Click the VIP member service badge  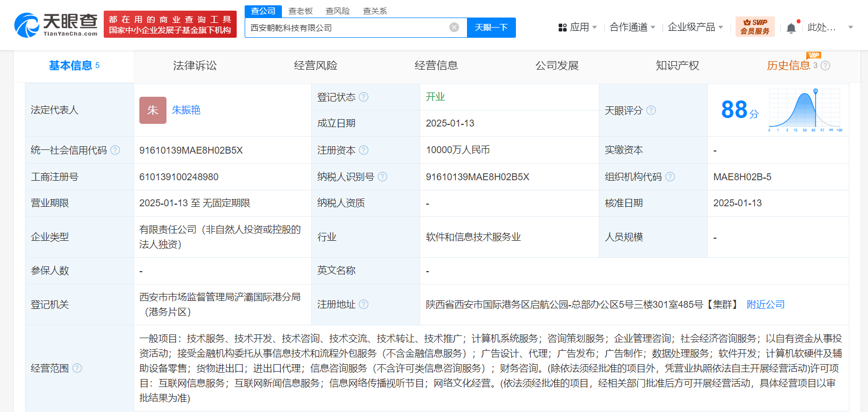tap(755, 27)
